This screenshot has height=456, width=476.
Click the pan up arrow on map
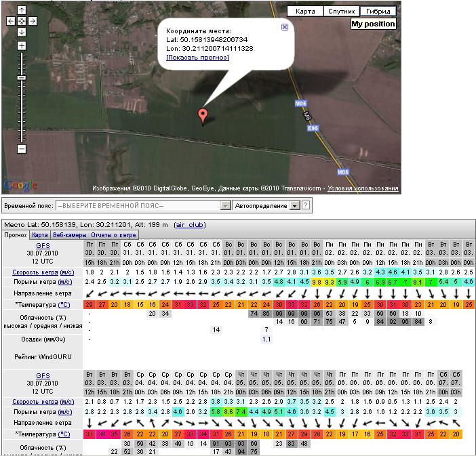point(22,11)
